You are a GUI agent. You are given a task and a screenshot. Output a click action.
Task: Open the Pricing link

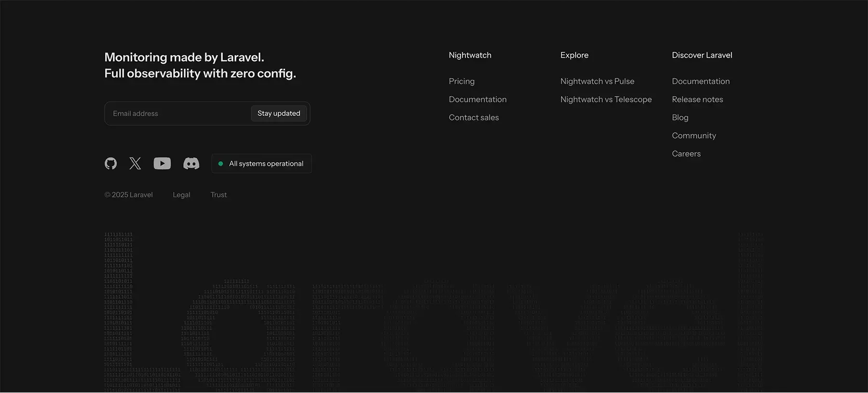coord(461,81)
